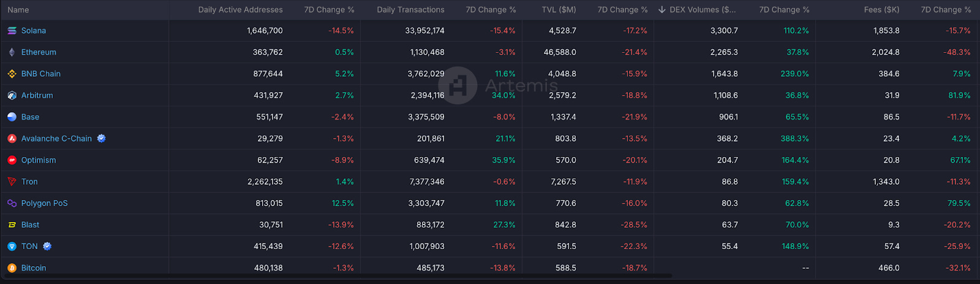Screen dimensions: 980x284
Task: Open the Arbitrum chain link
Action: click(37, 96)
